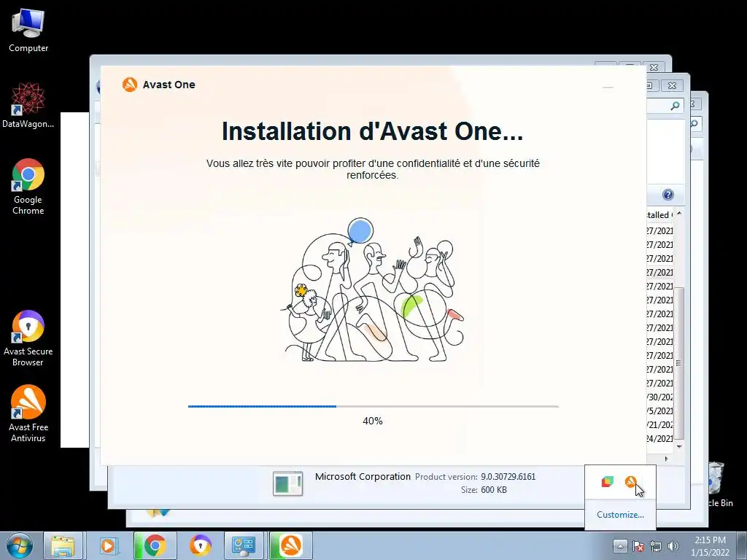Close the rearmost window behind the installer
The width and height of the screenshot is (747, 560).
click(x=654, y=68)
